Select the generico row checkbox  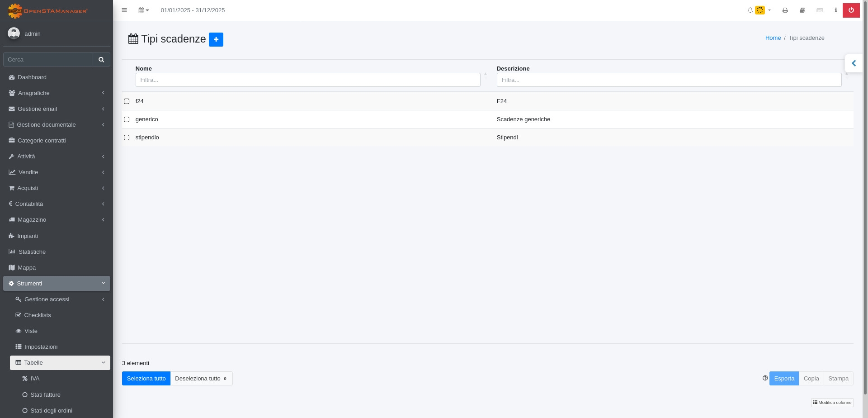click(x=127, y=119)
